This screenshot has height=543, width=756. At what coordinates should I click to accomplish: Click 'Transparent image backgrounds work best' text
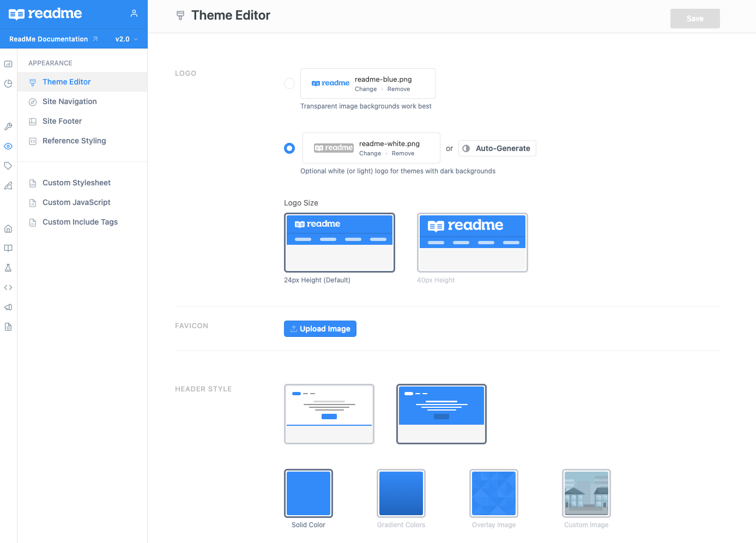pyautogui.click(x=366, y=106)
